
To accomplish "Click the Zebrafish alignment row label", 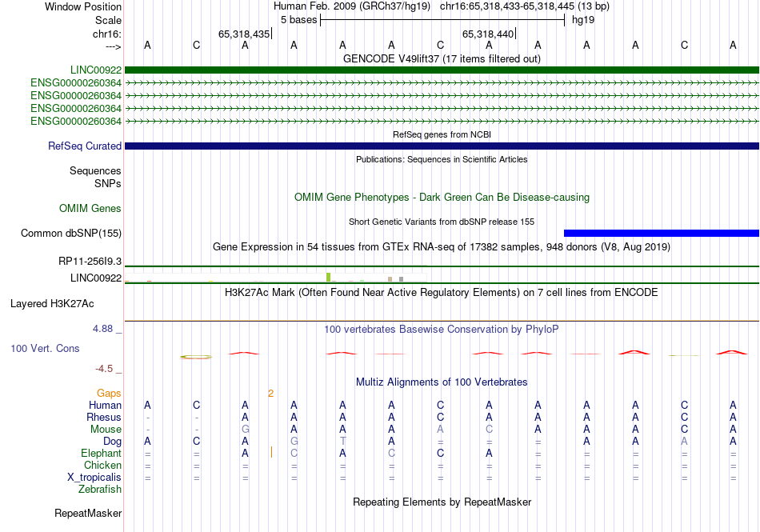I will (x=100, y=490).
